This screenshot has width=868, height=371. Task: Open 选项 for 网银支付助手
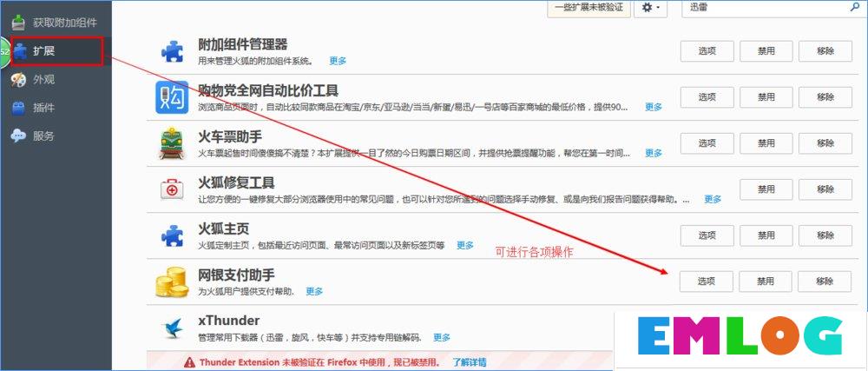click(x=707, y=282)
